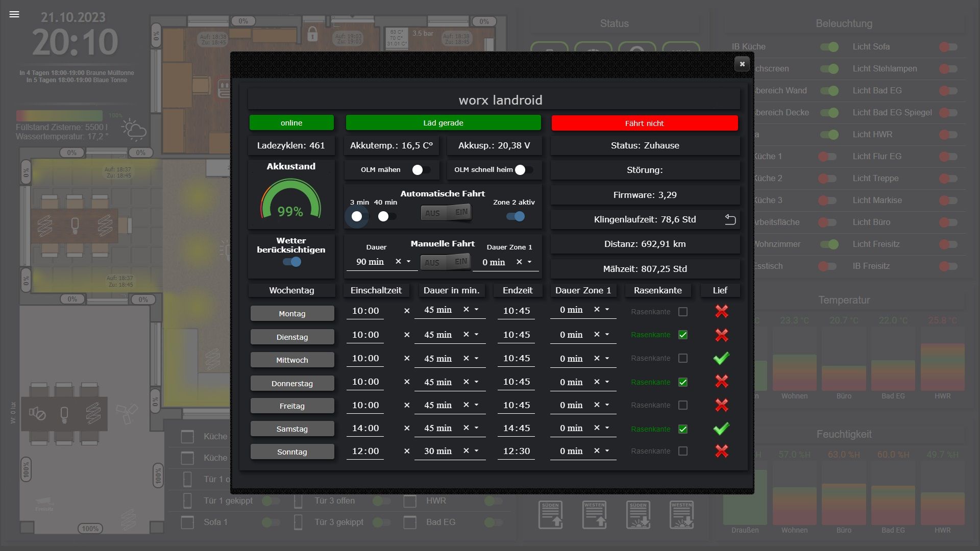Click the second Süden shutter-down icon
Viewport: 980px width, 551px height.
(638, 514)
